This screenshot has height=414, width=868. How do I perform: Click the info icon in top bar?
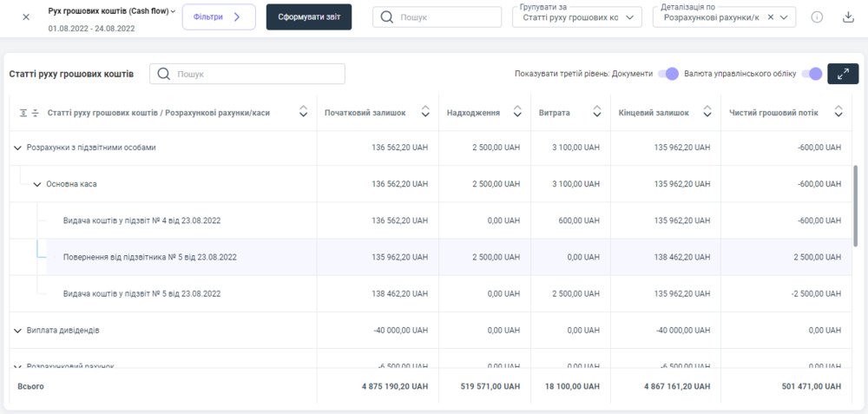pyautogui.click(x=817, y=17)
